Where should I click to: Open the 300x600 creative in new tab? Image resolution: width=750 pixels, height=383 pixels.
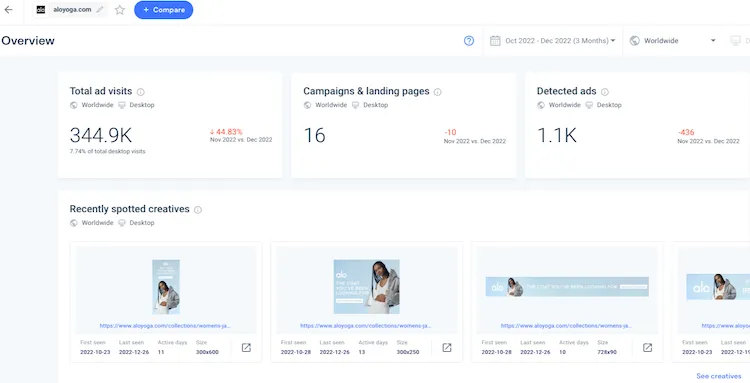tap(246, 348)
